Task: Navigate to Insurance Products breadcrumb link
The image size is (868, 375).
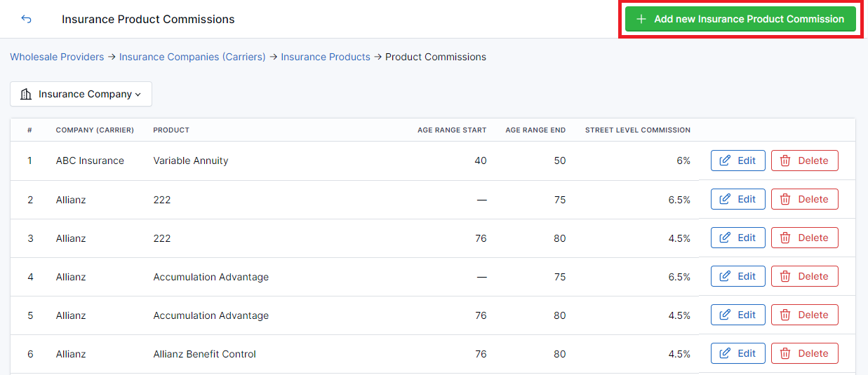Action: pyautogui.click(x=326, y=57)
